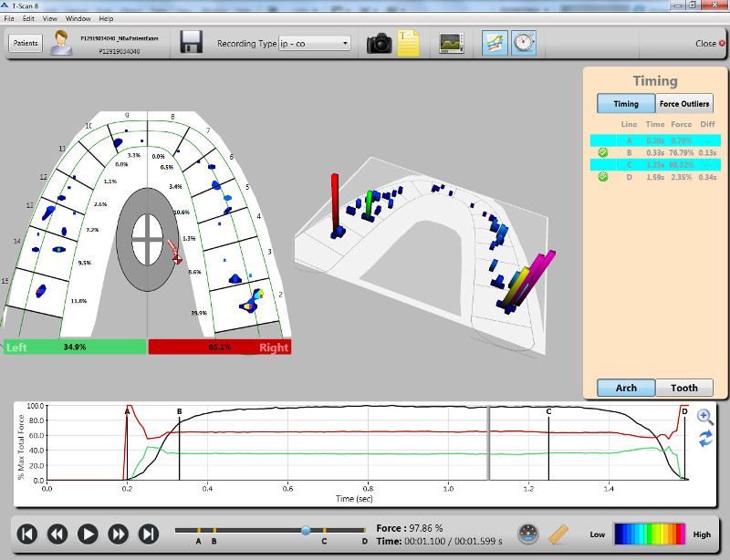730x560 pixels.
Task: Select the Arch view toggle
Action: tap(626, 388)
